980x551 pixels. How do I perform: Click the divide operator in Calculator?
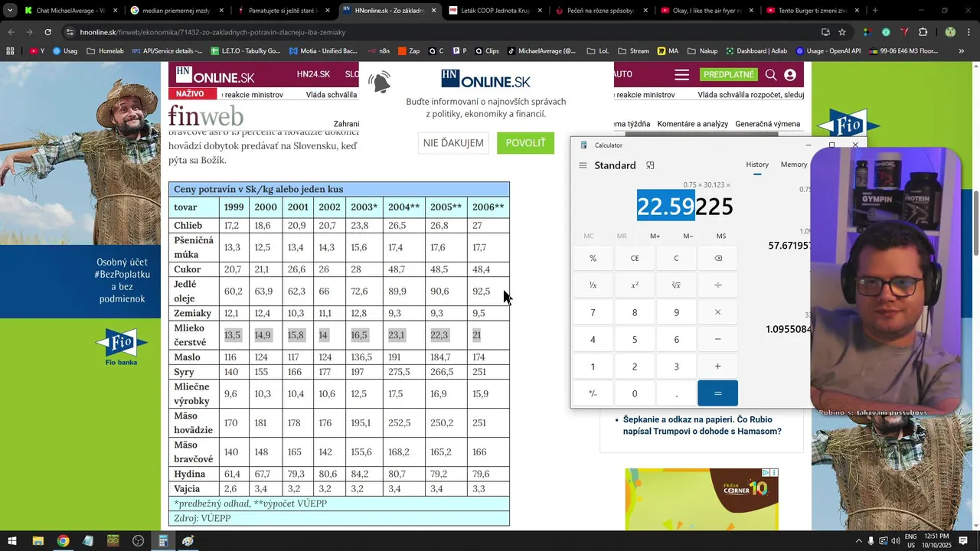click(x=717, y=285)
